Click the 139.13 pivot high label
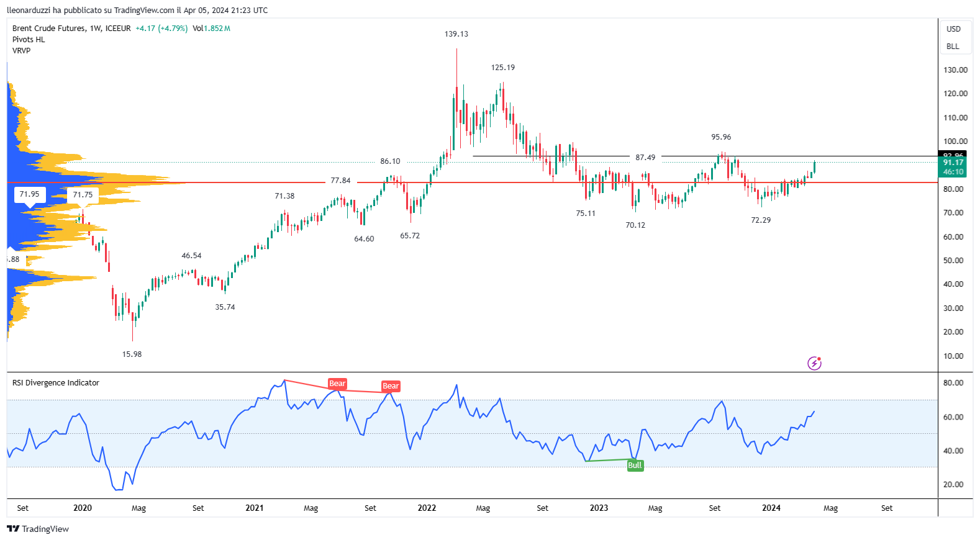This screenshot has width=980, height=540. click(456, 34)
